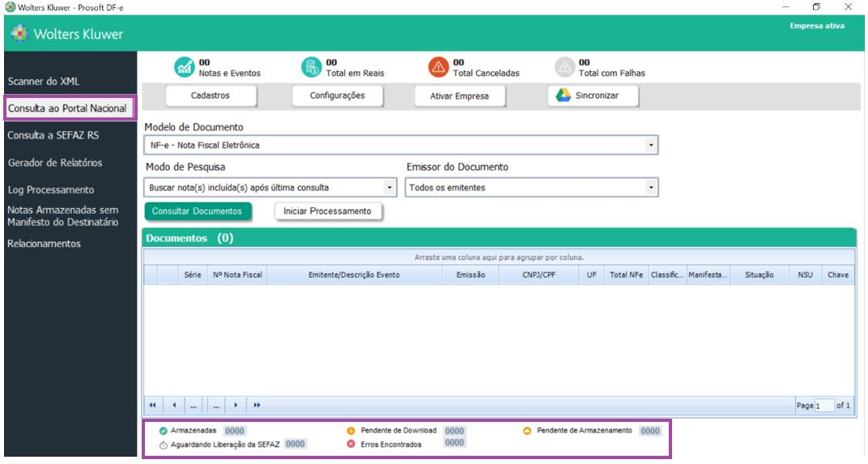868x464 pixels.
Task: Go to next page of Documentos grid
Action: point(236,406)
